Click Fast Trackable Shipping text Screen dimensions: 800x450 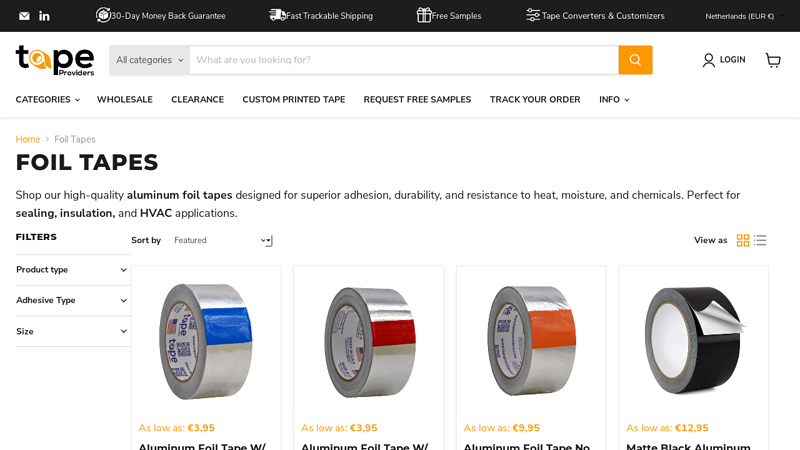330,16
